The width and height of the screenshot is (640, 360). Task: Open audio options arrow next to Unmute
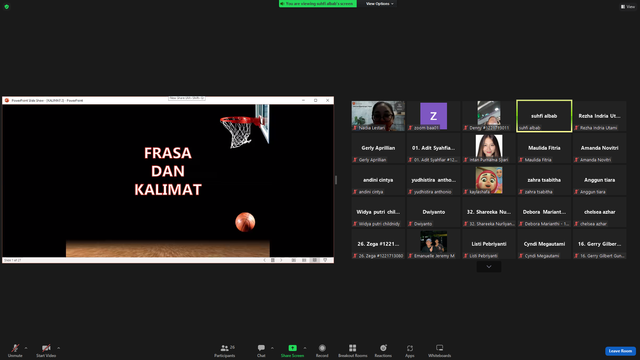[x=26, y=348]
